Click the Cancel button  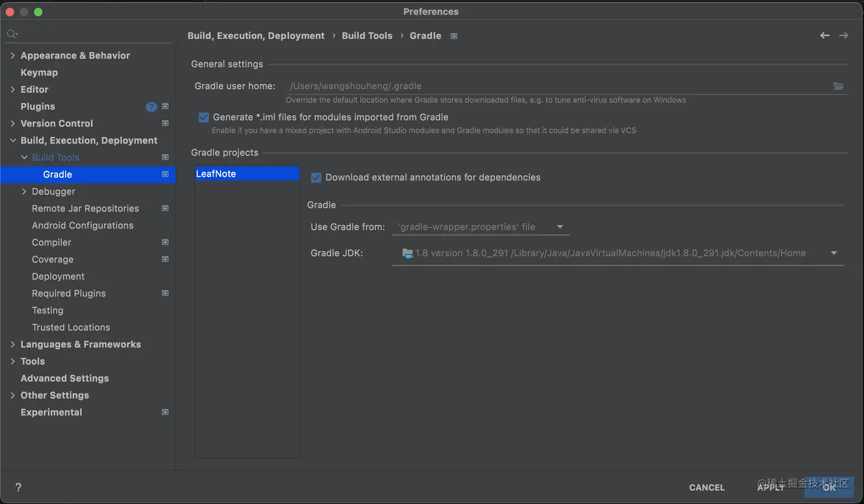707,487
